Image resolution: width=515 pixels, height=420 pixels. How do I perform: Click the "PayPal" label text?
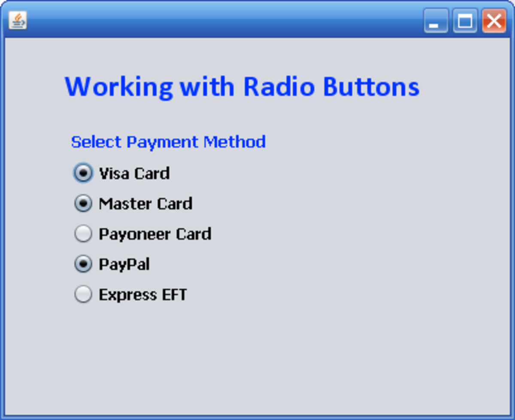[x=124, y=265]
